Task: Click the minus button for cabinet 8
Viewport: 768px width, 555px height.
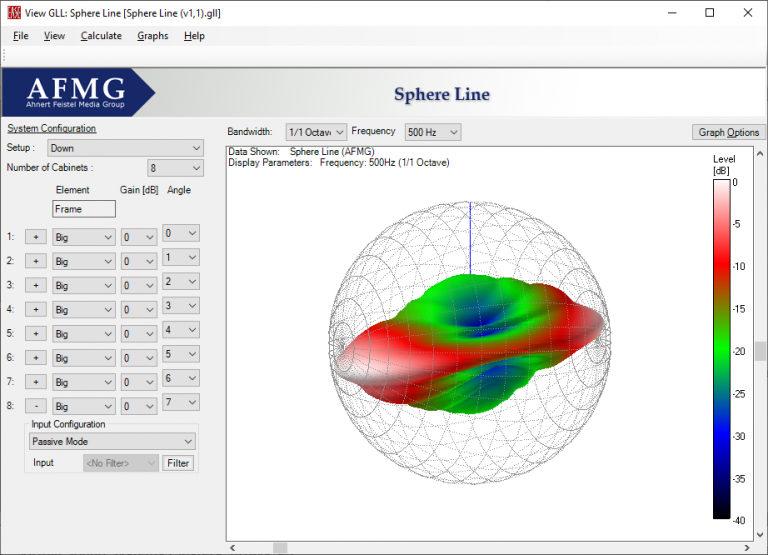Action: 35,406
